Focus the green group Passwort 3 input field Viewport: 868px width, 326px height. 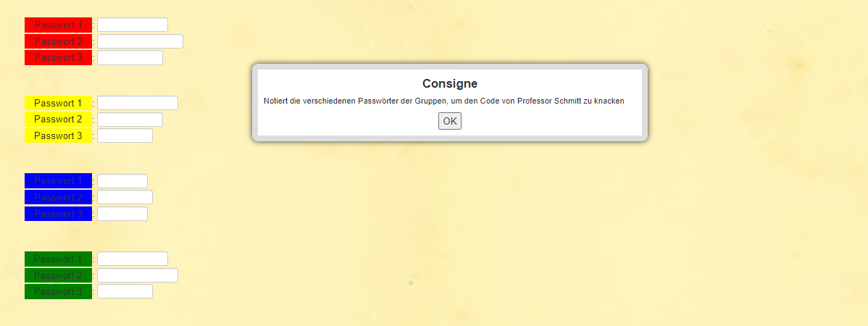click(x=125, y=291)
